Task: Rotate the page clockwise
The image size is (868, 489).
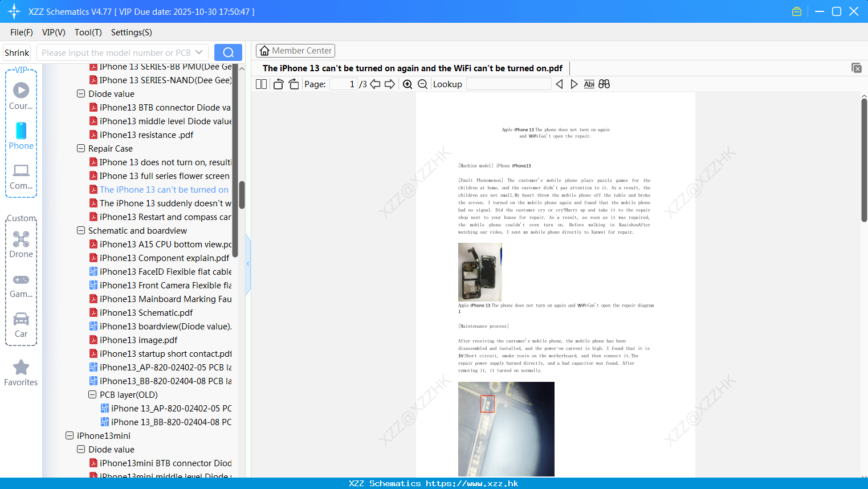Action: [294, 84]
